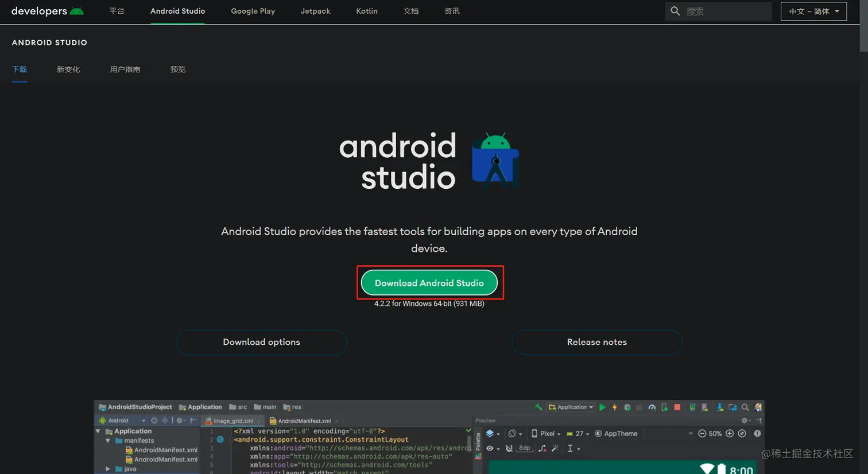This screenshot has height=474, width=868.
Task: Click the scroll-from-source target icon
Action: pos(154,421)
